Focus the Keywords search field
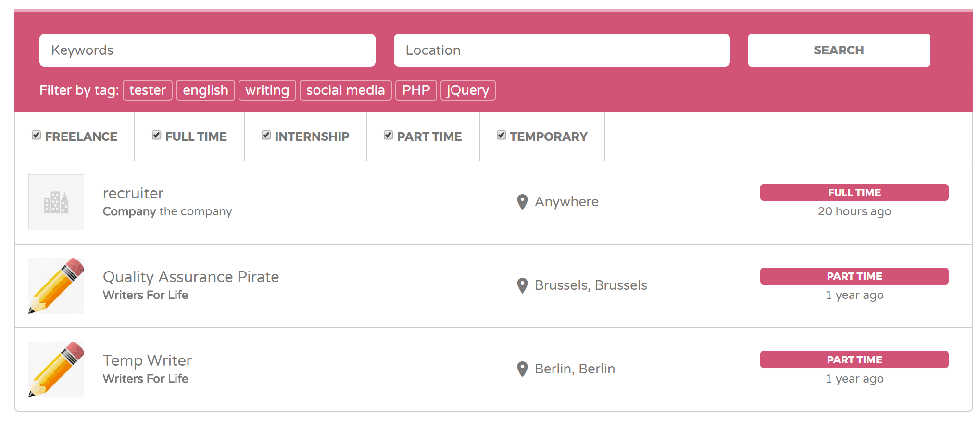Screen dimensions: 980x421 tap(207, 50)
